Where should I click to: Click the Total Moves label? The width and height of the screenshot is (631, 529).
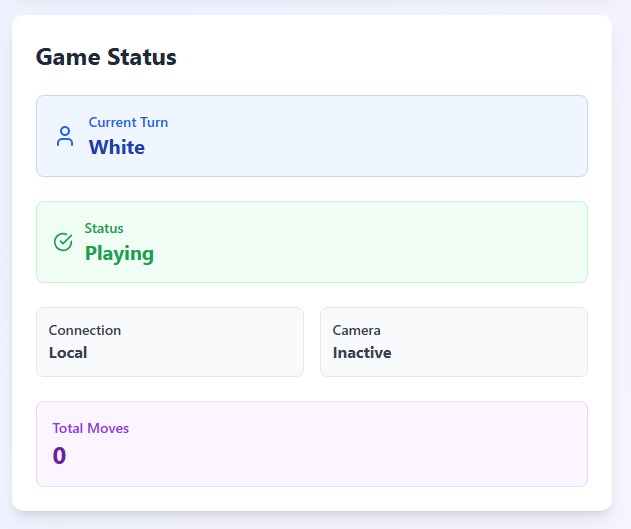(x=91, y=428)
